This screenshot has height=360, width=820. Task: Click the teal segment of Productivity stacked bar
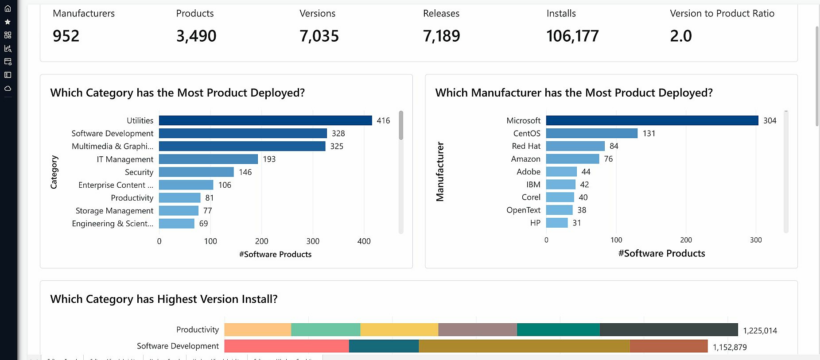[x=559, y=330]
